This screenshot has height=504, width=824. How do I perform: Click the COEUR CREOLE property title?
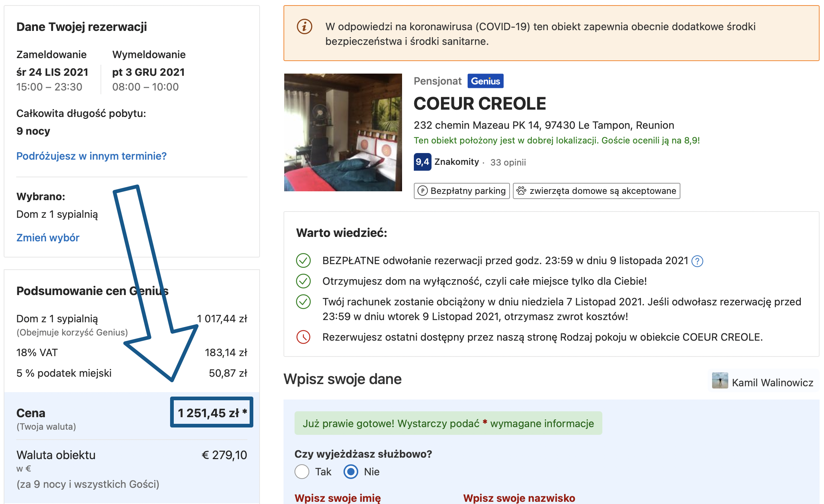(479, 104)
